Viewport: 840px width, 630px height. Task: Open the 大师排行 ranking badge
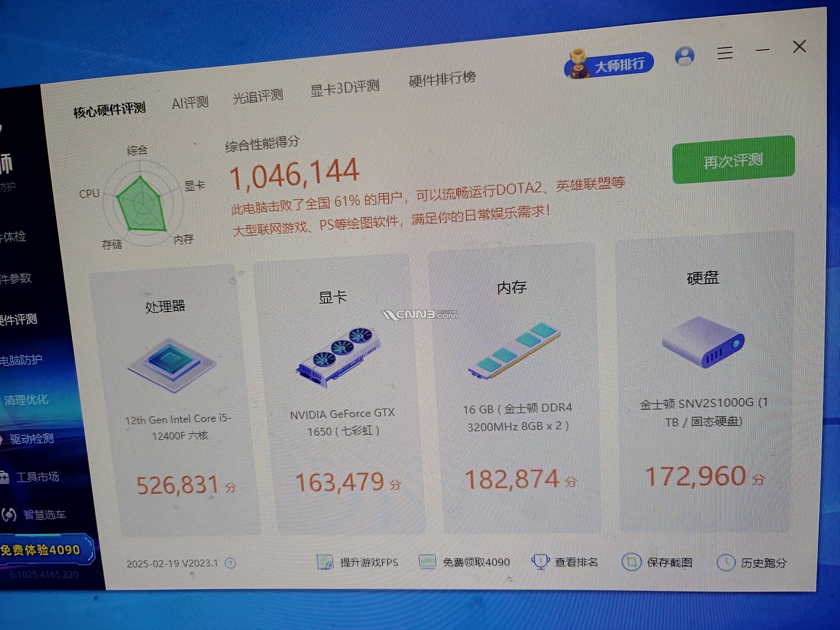609,64
